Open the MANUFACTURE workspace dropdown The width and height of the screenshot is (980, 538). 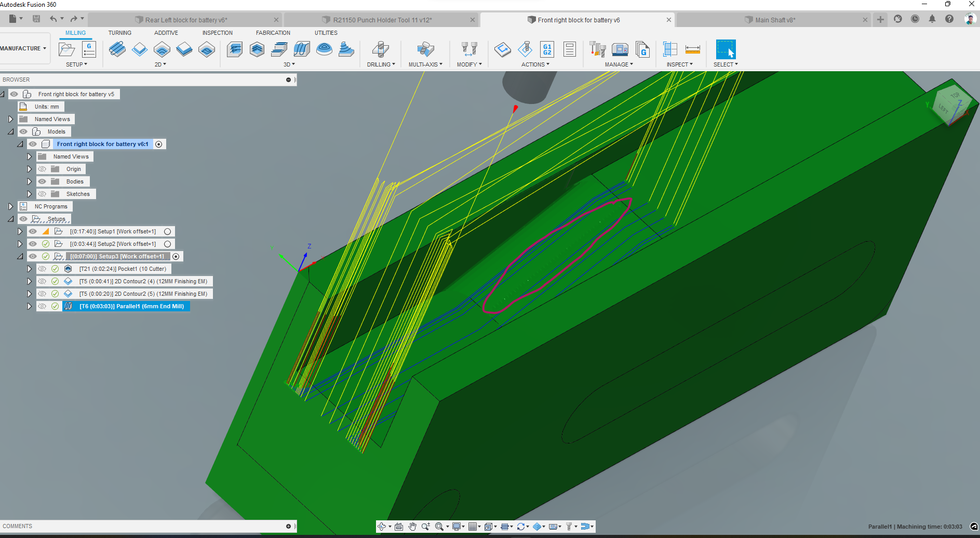click(23, 48)
